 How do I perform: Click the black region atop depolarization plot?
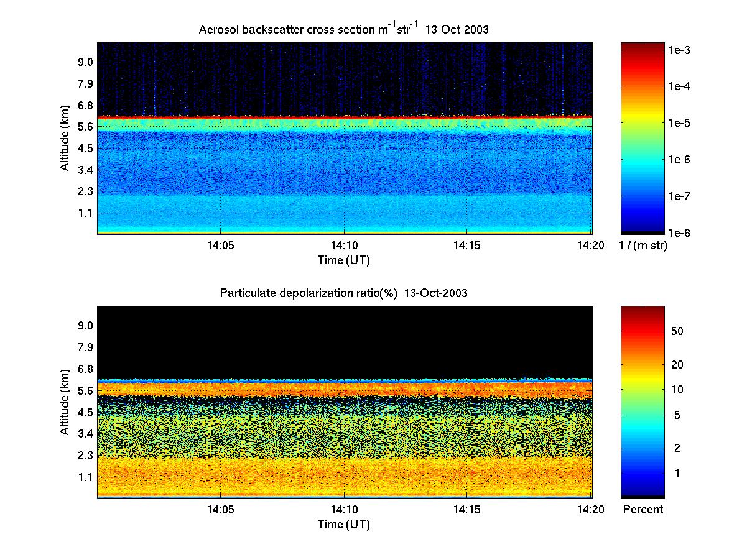[343, 342]
